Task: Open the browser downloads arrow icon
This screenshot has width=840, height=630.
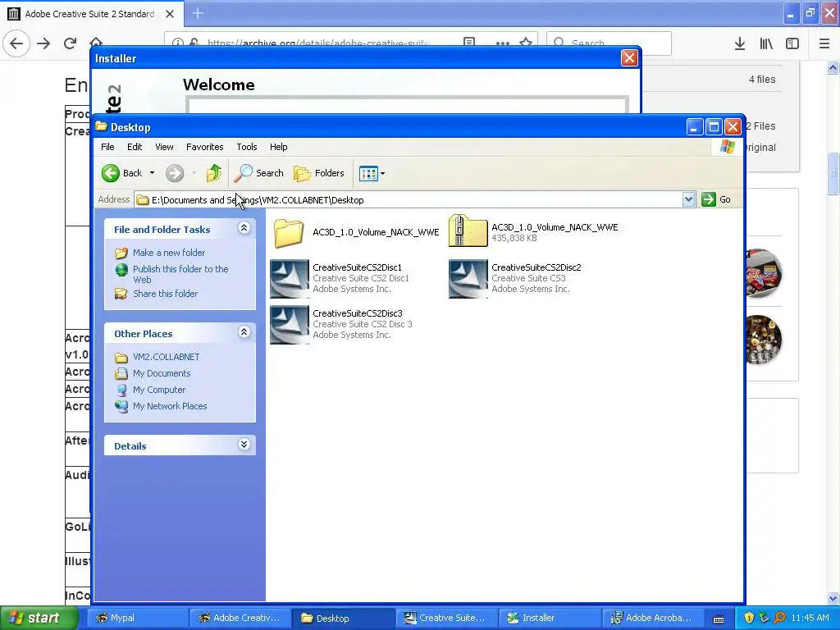Action: [x=740, y=43]
